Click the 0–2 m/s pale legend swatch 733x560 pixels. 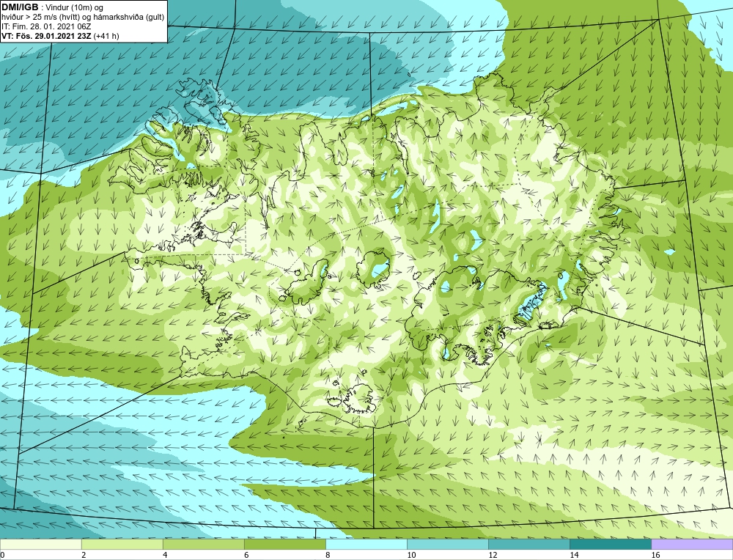pyautogui.click(x=40, y=544)
